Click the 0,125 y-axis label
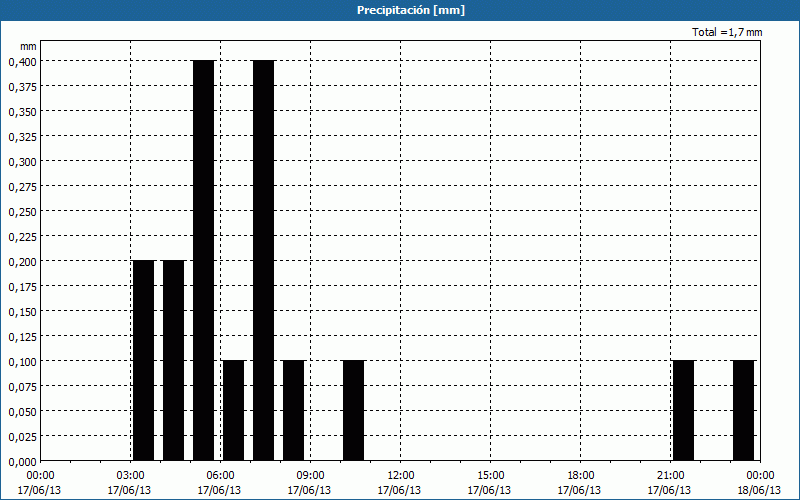Image resolution: width=800 pixels, height=500 pixels. click(x=22, y=337)
